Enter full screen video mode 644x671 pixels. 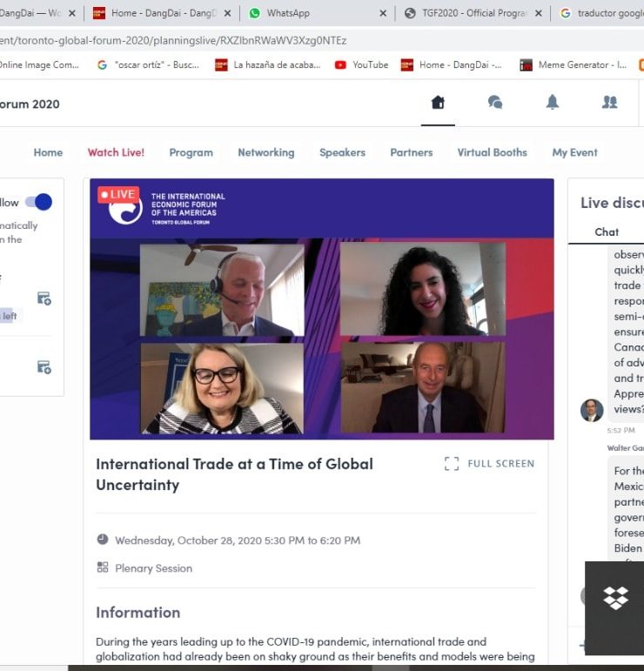point(489,464)
